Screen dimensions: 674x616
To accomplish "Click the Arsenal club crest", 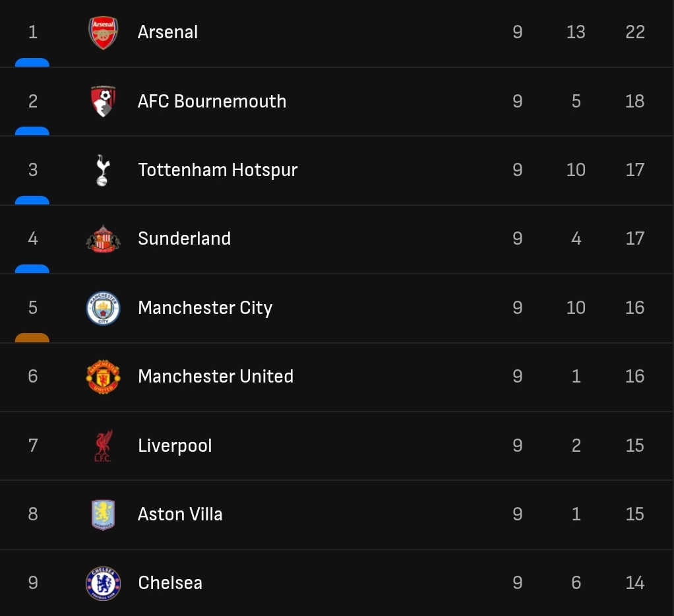I will (x=103, y=32).
